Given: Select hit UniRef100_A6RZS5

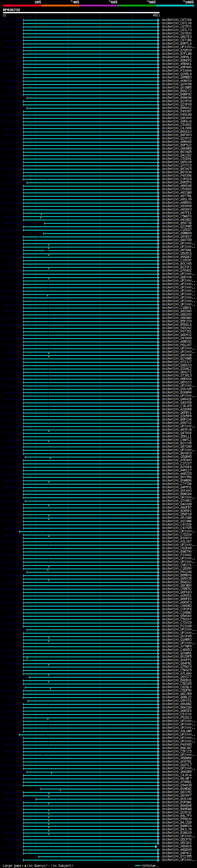Looking at the screenshot, I should coord(177,474).
